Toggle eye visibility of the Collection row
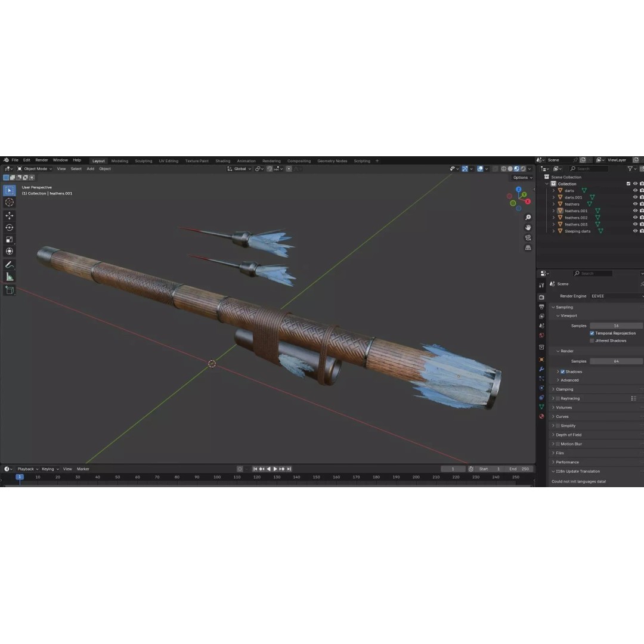Screen dimensions: 644x644 pos(635,184)
